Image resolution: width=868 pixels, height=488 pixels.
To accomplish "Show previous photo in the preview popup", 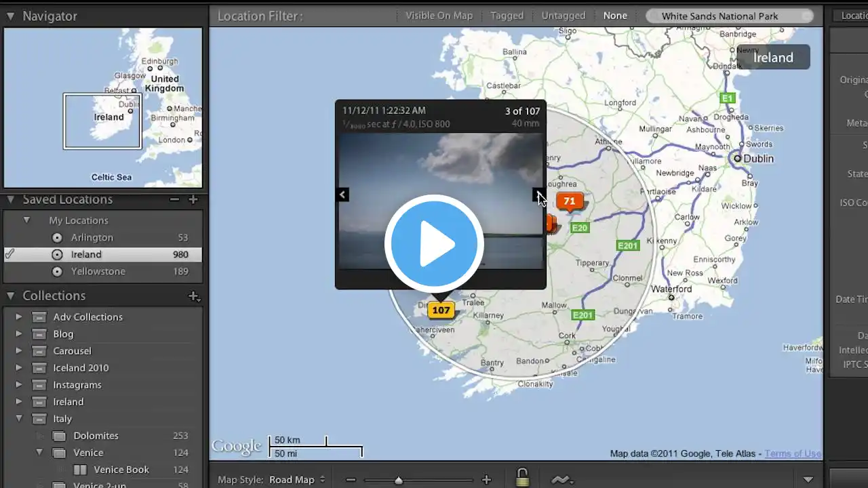I will [342, 195].
